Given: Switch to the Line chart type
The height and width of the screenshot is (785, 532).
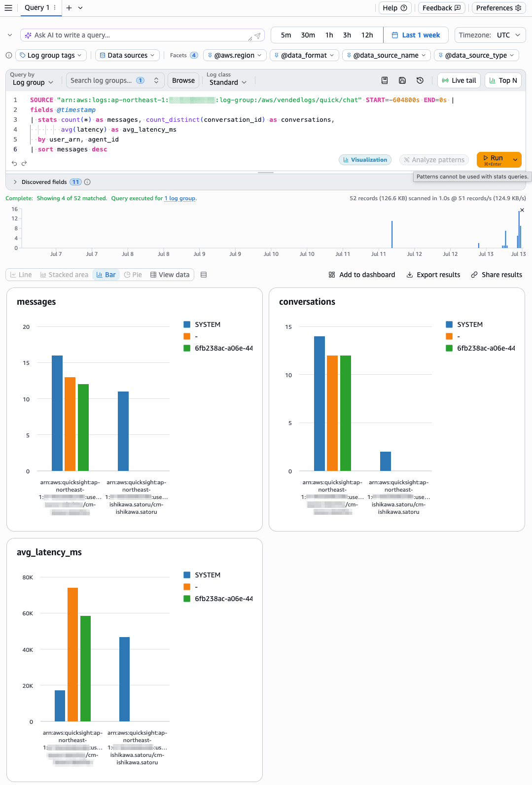Looking at the screenshot, I should [21, 275].
